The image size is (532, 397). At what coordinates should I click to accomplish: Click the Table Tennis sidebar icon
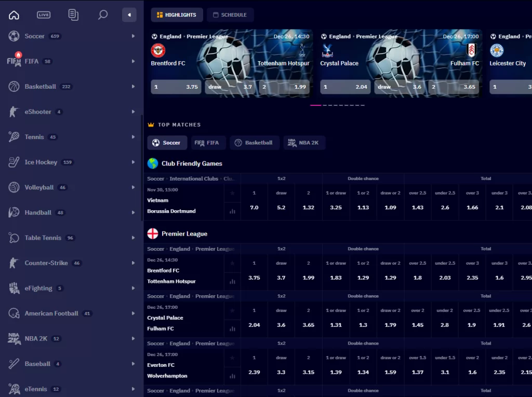click(x=14, y=238)
